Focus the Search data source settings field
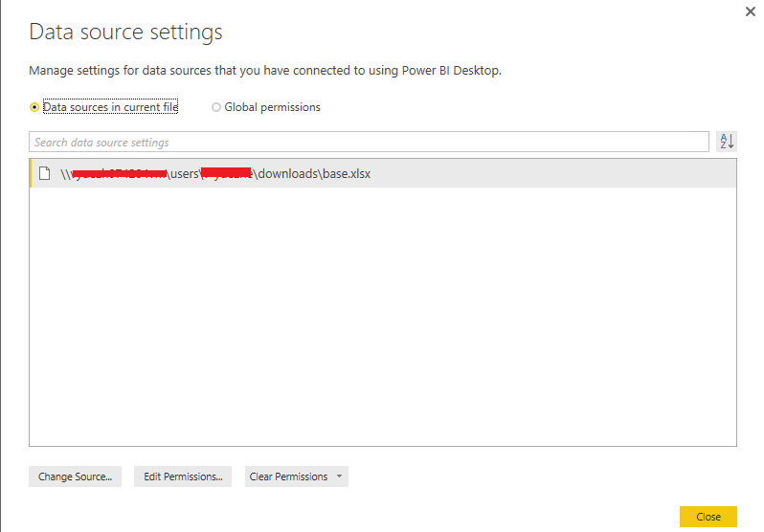764x532 pixels. point(369,142)
